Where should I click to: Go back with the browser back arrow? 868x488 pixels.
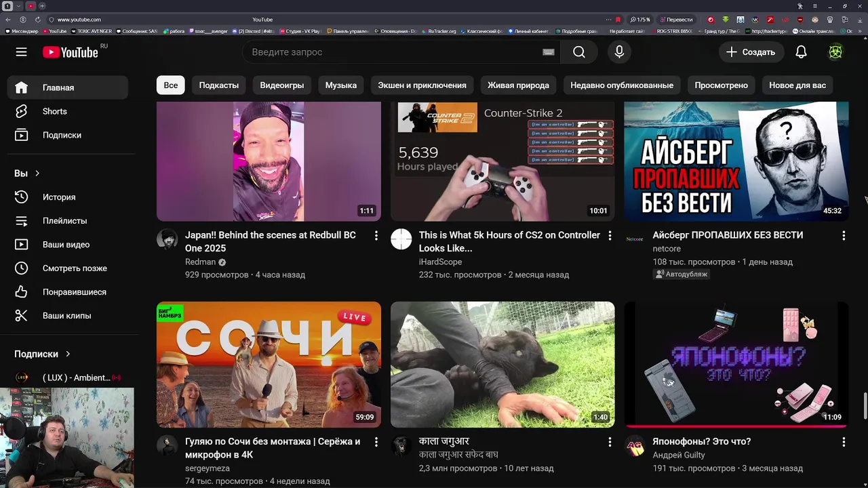click(9, 20)
